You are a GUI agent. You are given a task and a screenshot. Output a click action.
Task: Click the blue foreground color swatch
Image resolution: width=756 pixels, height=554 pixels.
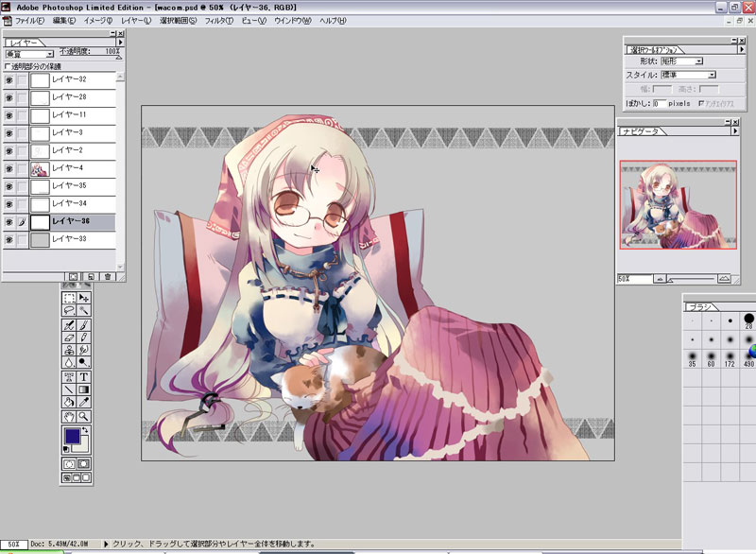coord(72,436)
